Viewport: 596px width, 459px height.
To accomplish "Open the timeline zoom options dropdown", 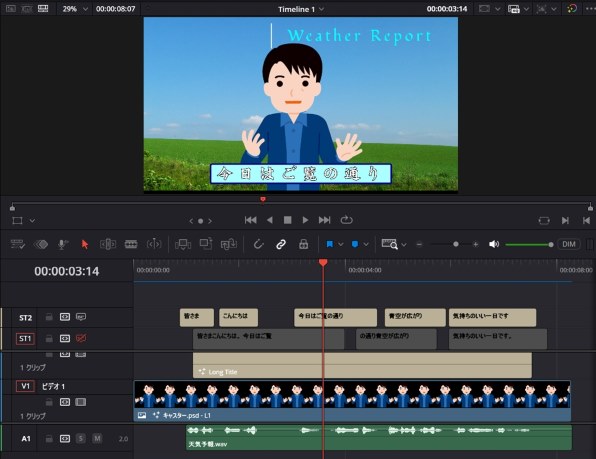I will point(404,244).
